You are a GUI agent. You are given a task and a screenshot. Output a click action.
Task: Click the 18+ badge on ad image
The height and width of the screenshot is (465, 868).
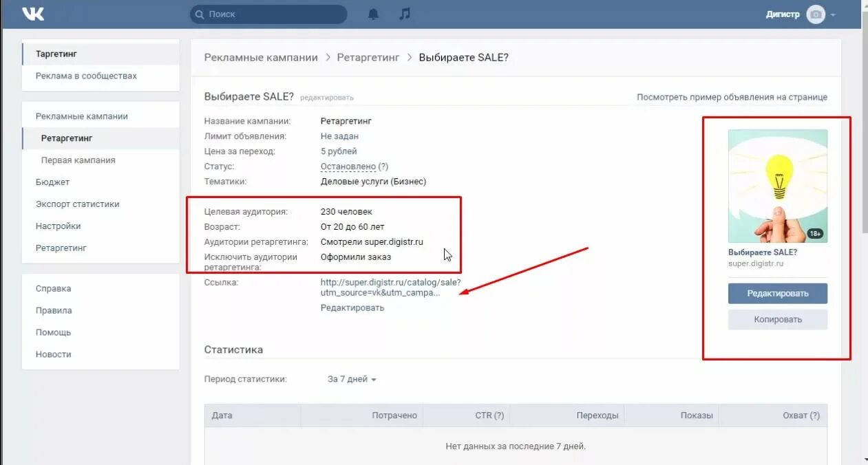tap(815, 234)
